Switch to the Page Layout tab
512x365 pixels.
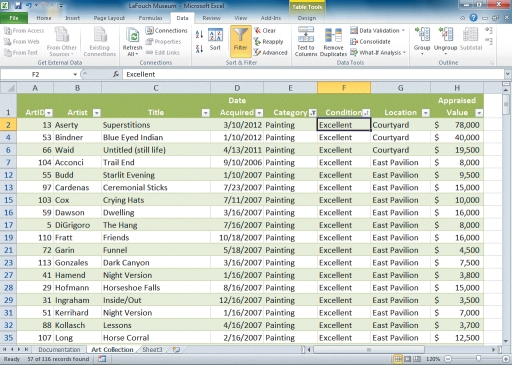109,18
